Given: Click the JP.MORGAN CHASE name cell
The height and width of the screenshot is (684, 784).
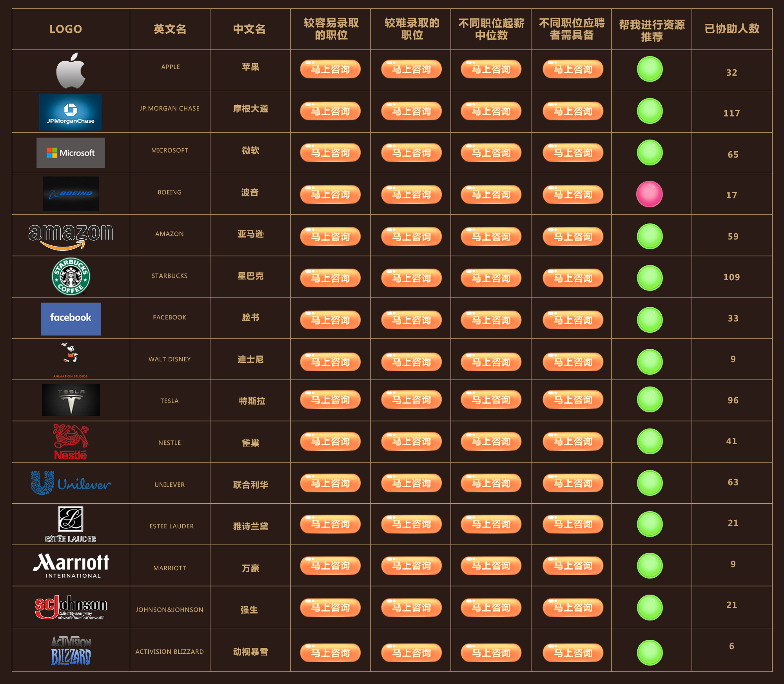Looking at the screenshot, I should pyautogui.click(x=170, y=109).
